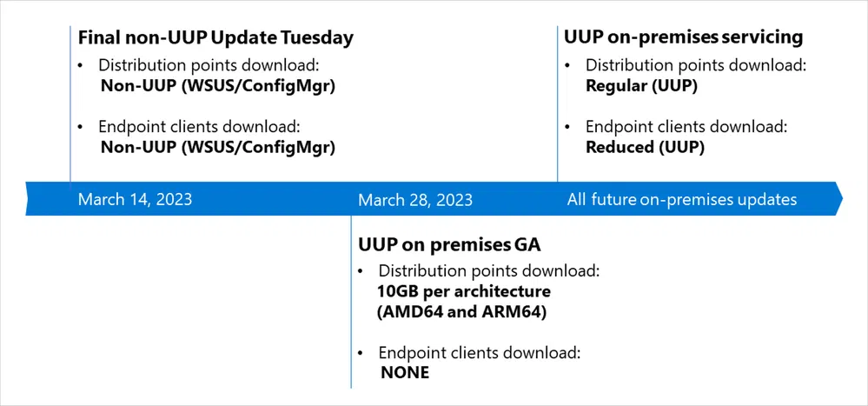Click the second Non-UUP (WSUS/ConfigMgr) bold text
The width and height of the screenshot is (868, 406).
(x=217, y=147)
